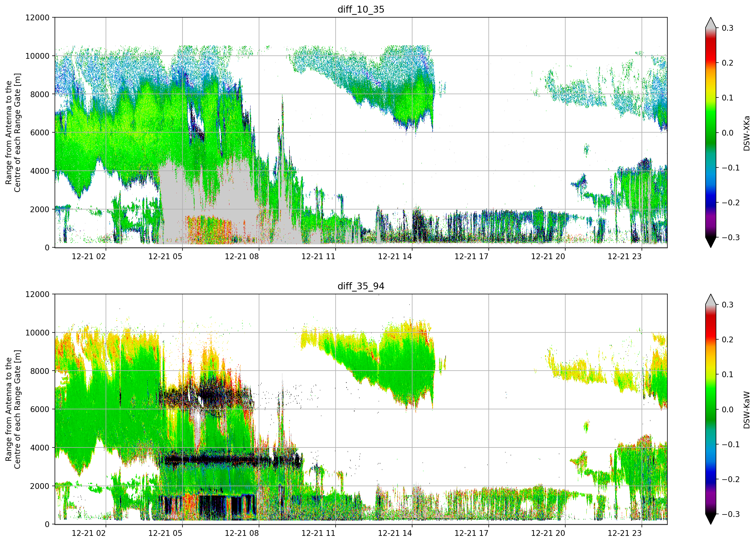Click the '12-21 02' x-tick under the diff_35_94 plot
This screenshot has height=543, width=756.
tap(89, 533)
